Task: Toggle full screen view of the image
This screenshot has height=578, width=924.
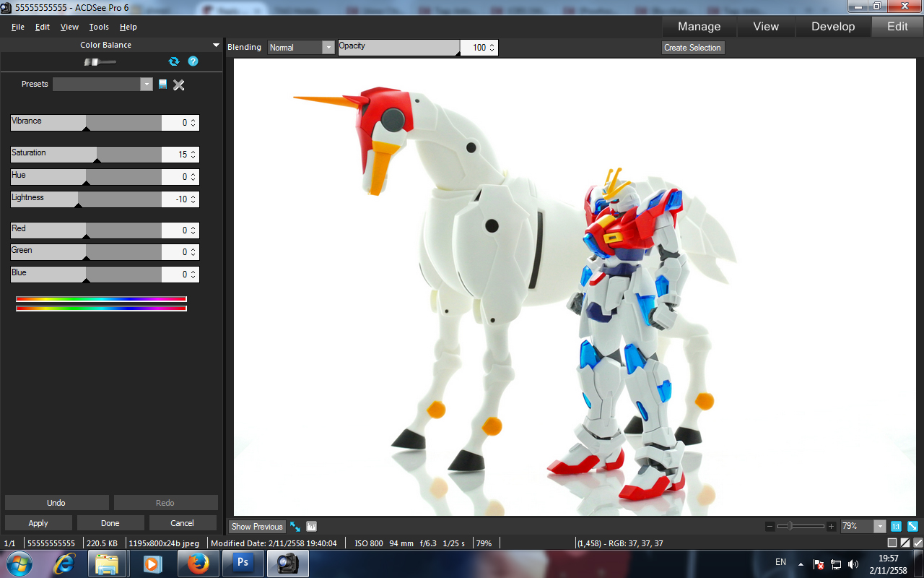Action: point(295,527)
